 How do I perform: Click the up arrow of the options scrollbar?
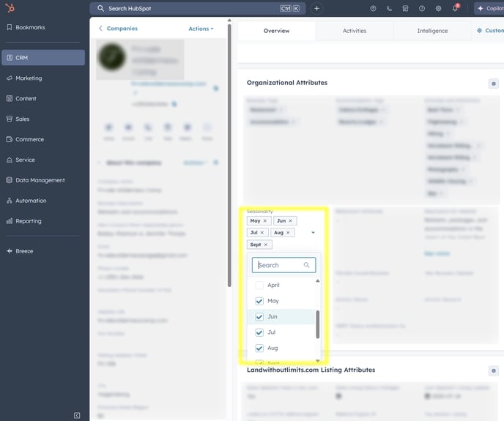point(318,281)
